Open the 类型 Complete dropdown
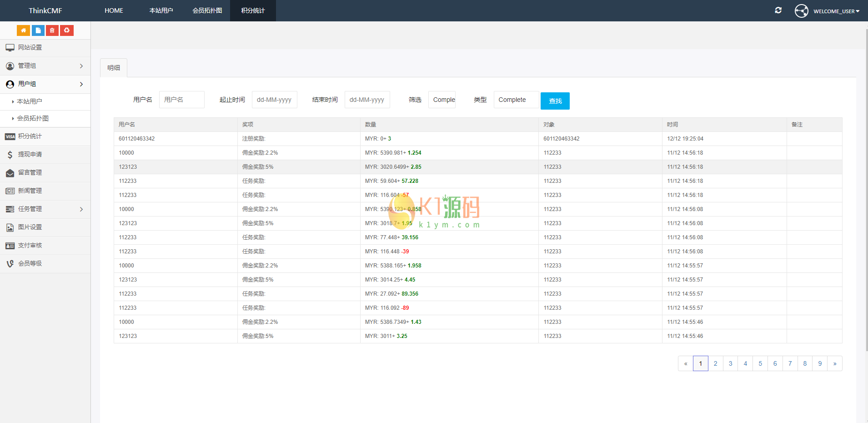This screenshot has height=423, width=868. tap(516, 100)
